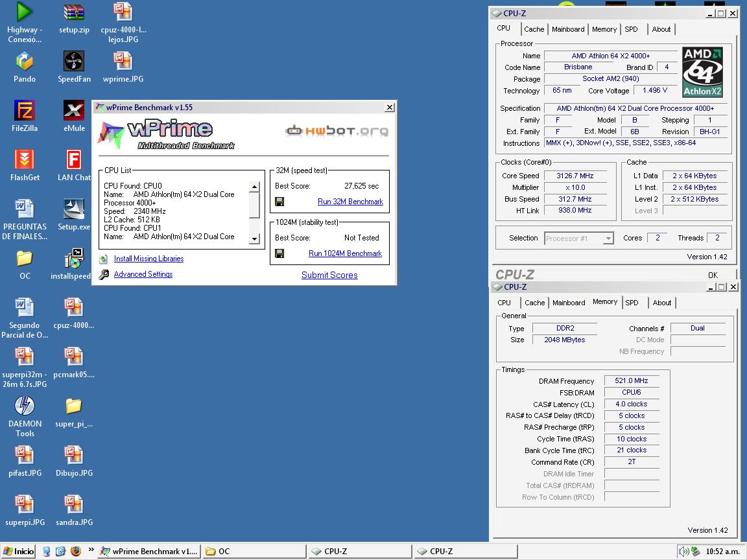Click scroll up arrow in CPU List
This screenshot has width=747, height=560.
pyautogui.click(x=254, y=187)
